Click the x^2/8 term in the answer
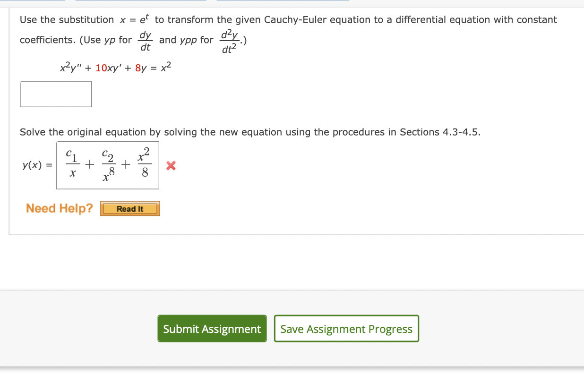The width and height of the screenshot is (584, 392). pyautogui.click(x=145, y=164)
